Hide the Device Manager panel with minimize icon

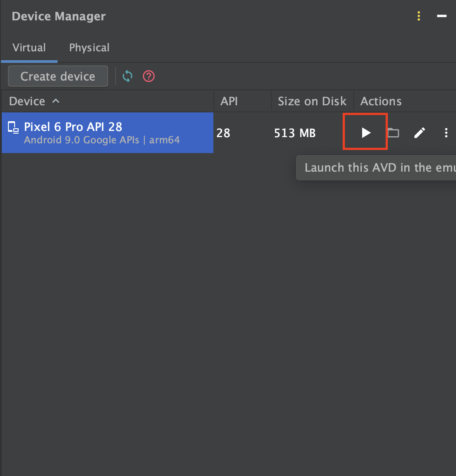click(441, 16)
